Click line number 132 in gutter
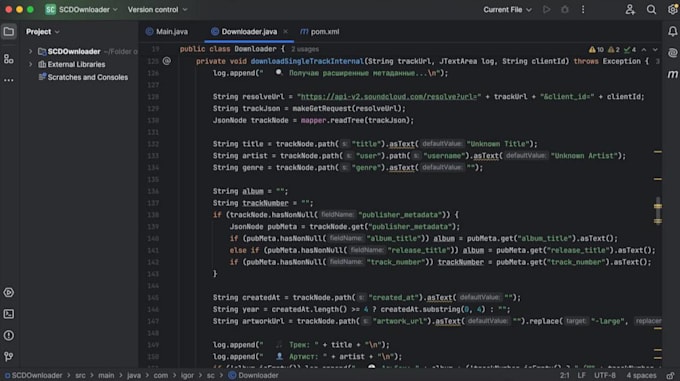This screenshot has width=680, height=381. [153, 144]
